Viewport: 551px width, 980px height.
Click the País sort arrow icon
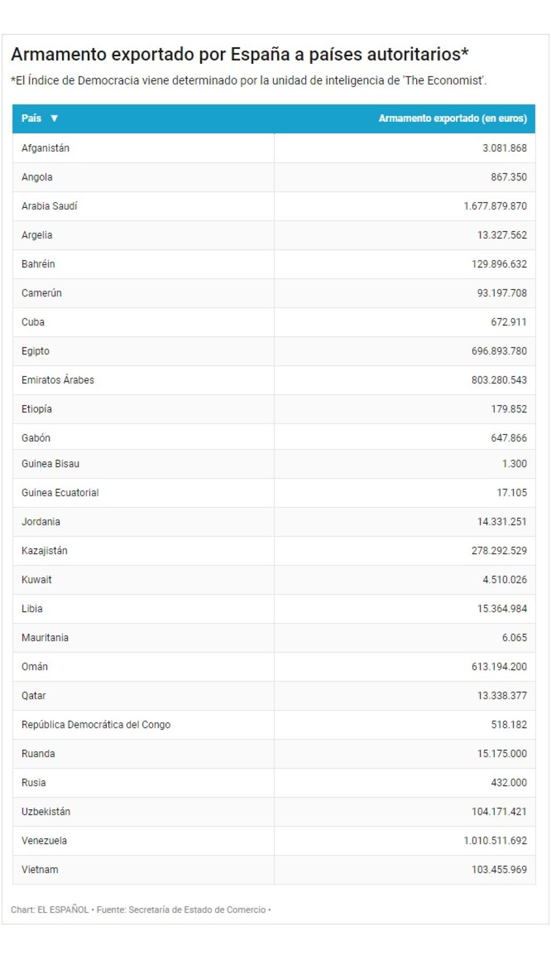coord(55,118)
